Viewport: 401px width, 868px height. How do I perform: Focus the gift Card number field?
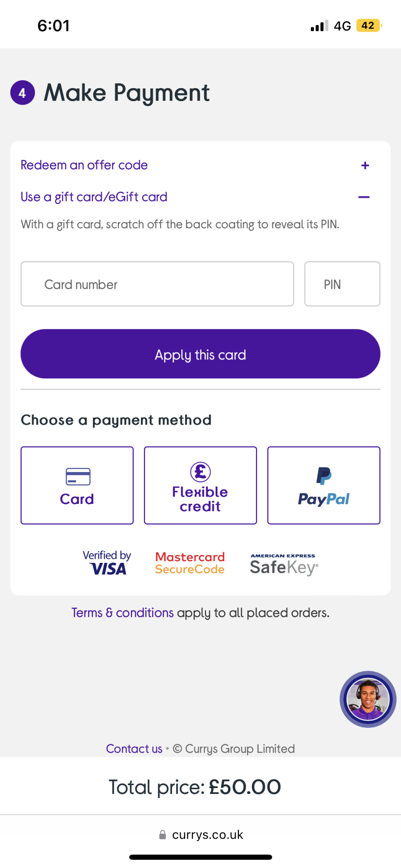tap(157, 284)
